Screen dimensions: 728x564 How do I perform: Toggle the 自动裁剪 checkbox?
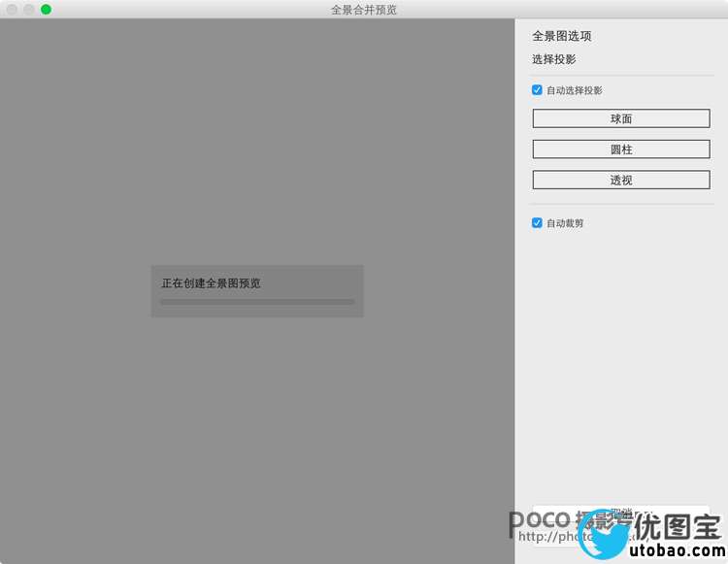click(537, 223)
